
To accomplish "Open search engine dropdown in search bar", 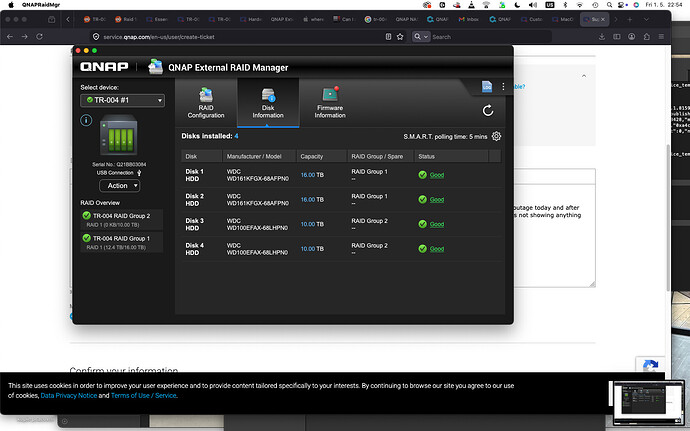I will tap(421, 37).
